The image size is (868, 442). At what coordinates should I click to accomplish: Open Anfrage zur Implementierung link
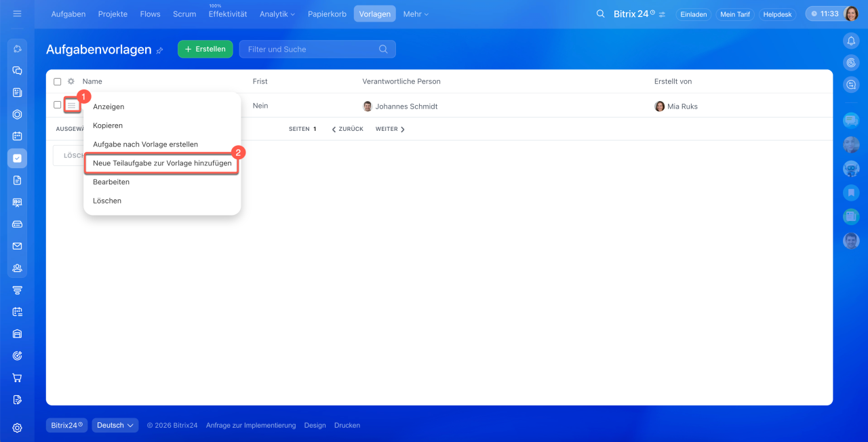251,426
